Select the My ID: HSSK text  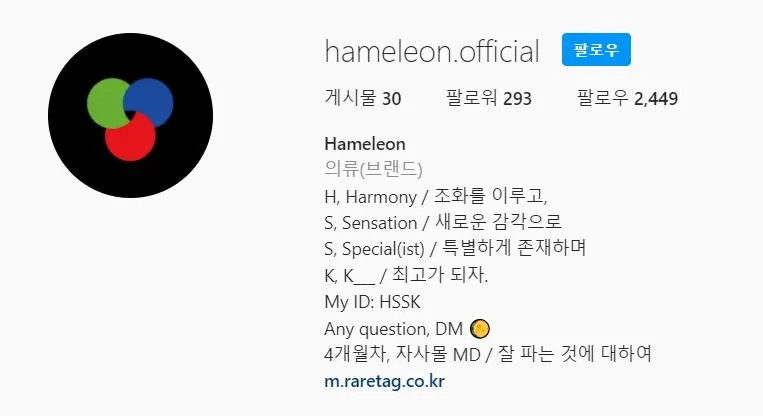click(x=372, y=302)
